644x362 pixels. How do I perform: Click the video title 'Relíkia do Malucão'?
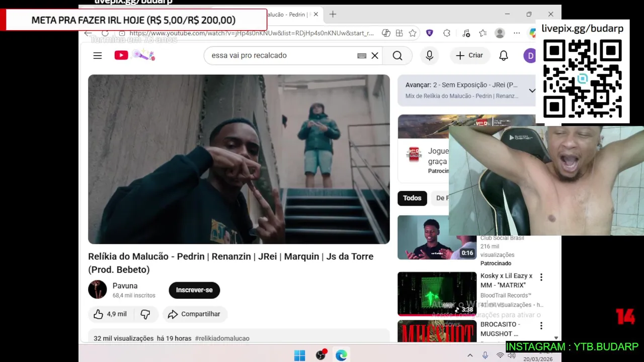click(x=230, y=263)
